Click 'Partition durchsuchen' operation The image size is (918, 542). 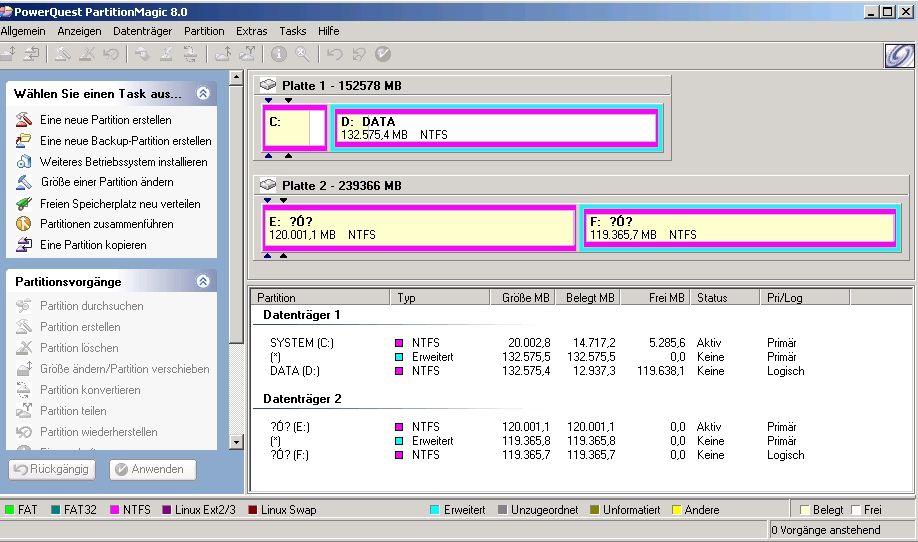coord(91,306)
